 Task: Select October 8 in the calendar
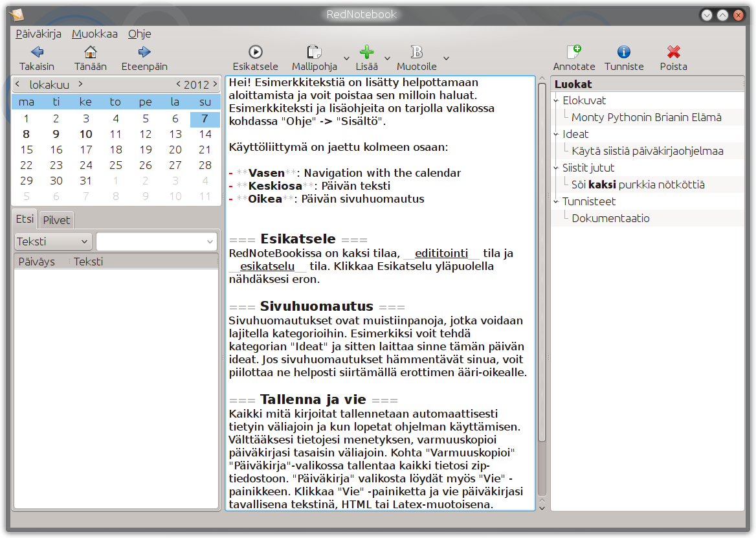[x=26, y=134]
